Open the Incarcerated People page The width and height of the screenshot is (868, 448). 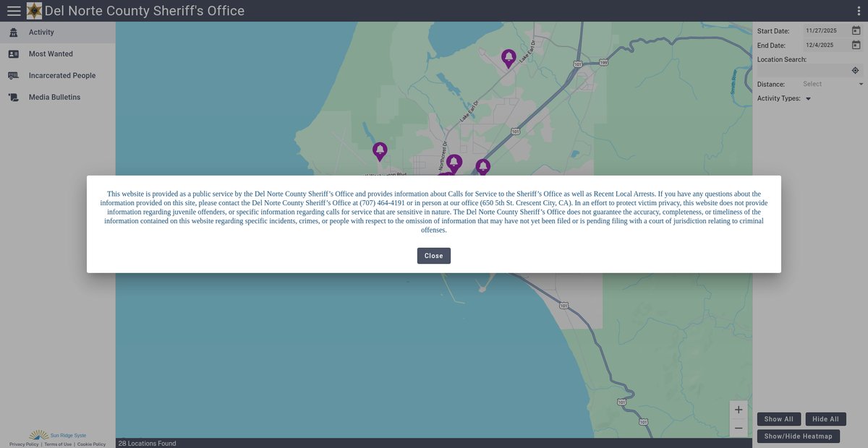click(58, 76)
